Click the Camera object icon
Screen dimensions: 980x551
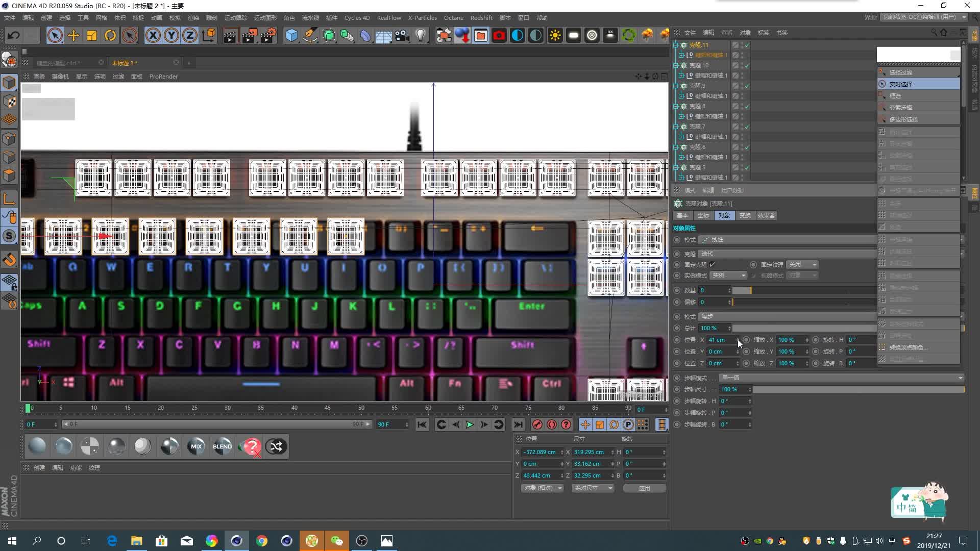click(x=402, y=35)
